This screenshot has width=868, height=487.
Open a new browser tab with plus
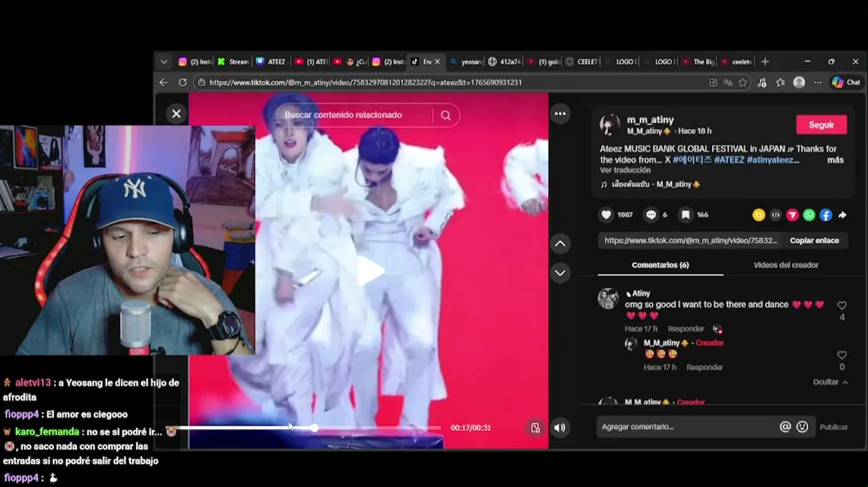pyautogui.click(x=765, y=62)
